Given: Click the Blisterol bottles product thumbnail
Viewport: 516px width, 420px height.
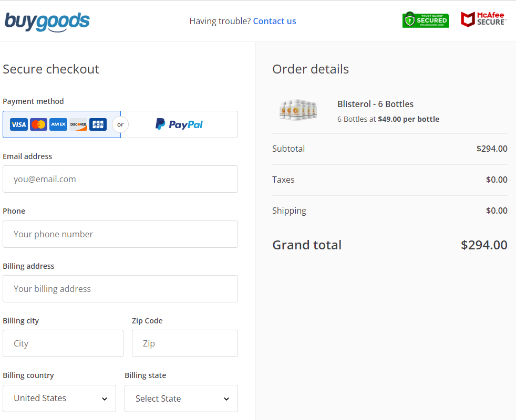Looking at the screenshot, I should pyautogui.click(x=298, y=110).
